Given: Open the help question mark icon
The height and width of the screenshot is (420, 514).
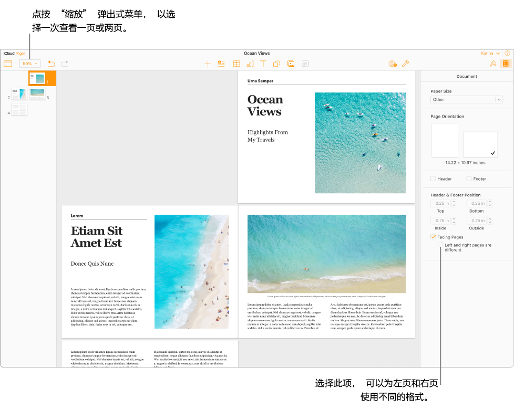Looking at the screenshot, I should pos(508,53).
